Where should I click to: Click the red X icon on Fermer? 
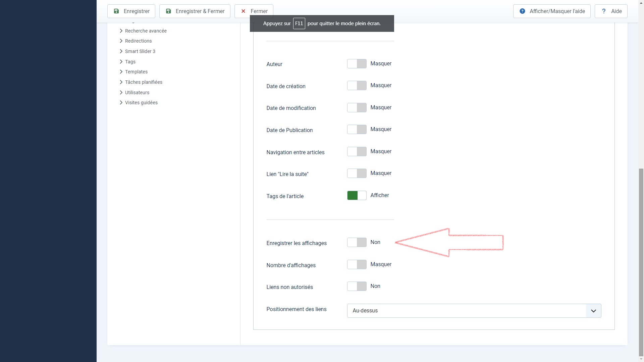(244, 11)
